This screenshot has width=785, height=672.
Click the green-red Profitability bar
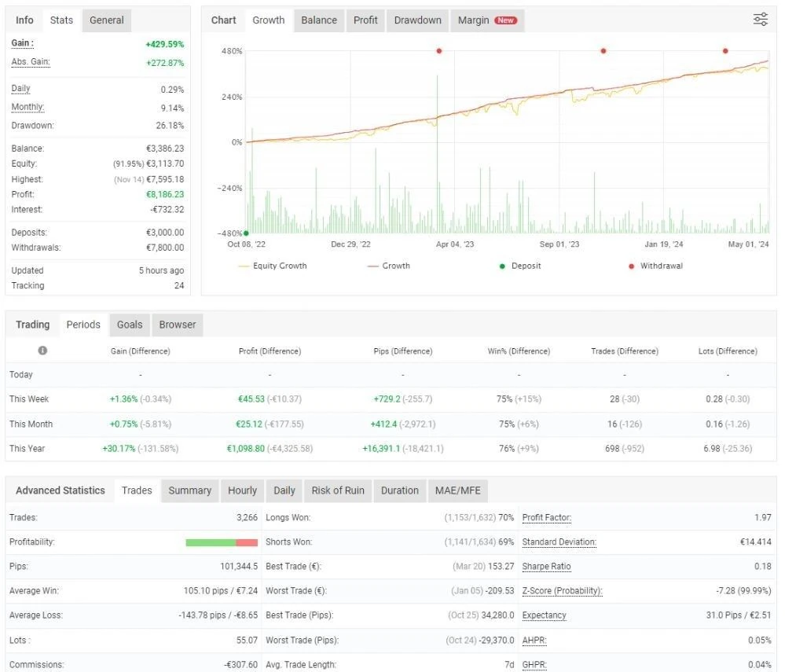click(222, 543)
